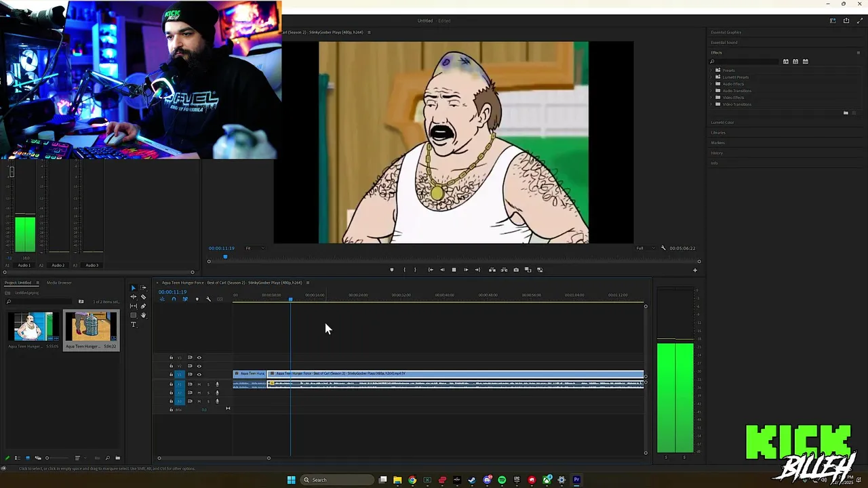Viewport: 868px width, 488px height.
Task: Select the Selection tool arrow
Action: tap(134, 288)
